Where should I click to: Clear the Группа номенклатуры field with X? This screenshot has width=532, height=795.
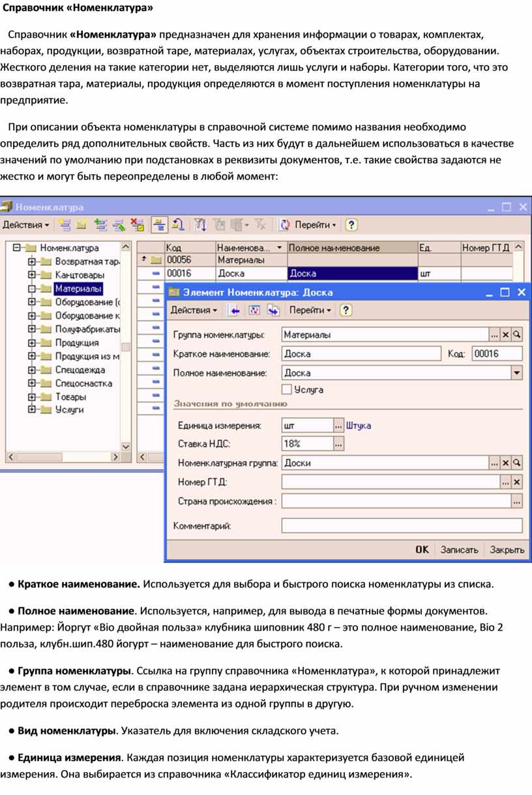pyautogui.click(x=505, y=335)
